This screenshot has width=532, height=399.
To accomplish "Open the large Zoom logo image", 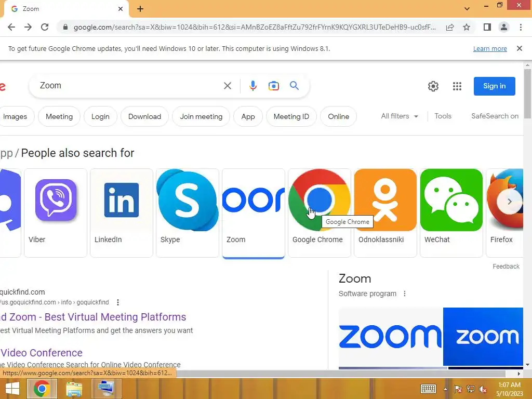I will click(x=391, y=337).
